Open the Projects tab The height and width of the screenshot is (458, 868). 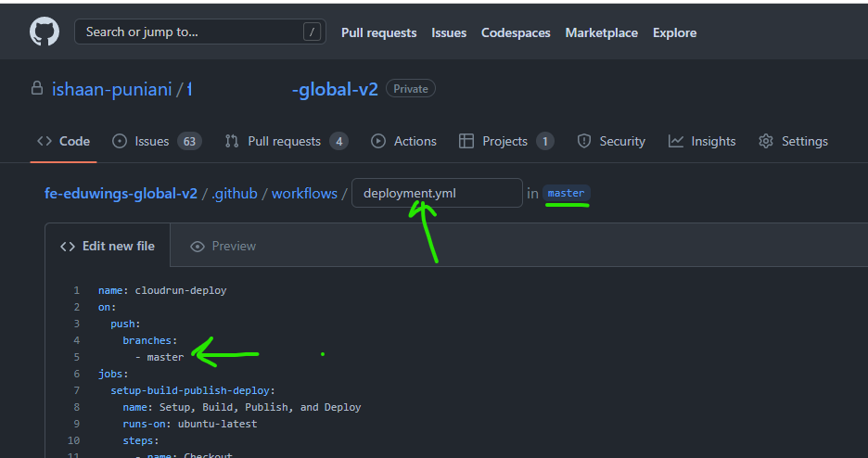click(x=506, y=141)
